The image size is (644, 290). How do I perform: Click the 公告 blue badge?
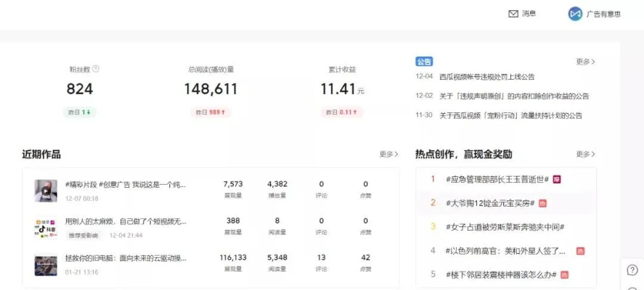tap(424, 62)
